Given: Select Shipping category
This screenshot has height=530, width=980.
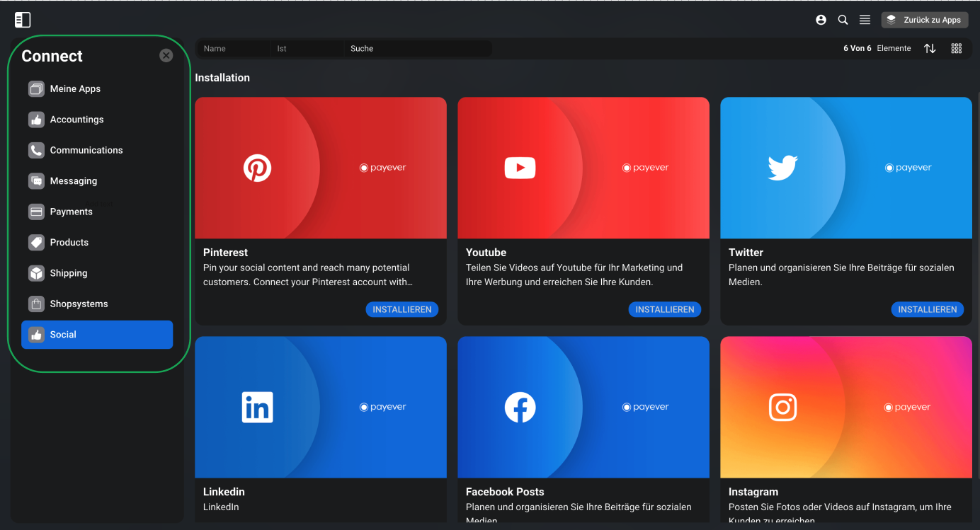Looking at the screenshot, I should pos(97,273).
